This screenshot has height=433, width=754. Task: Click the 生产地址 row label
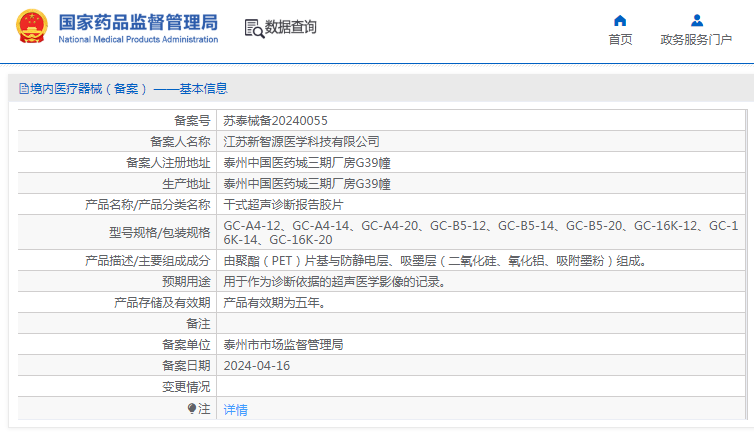pos(186,184)
